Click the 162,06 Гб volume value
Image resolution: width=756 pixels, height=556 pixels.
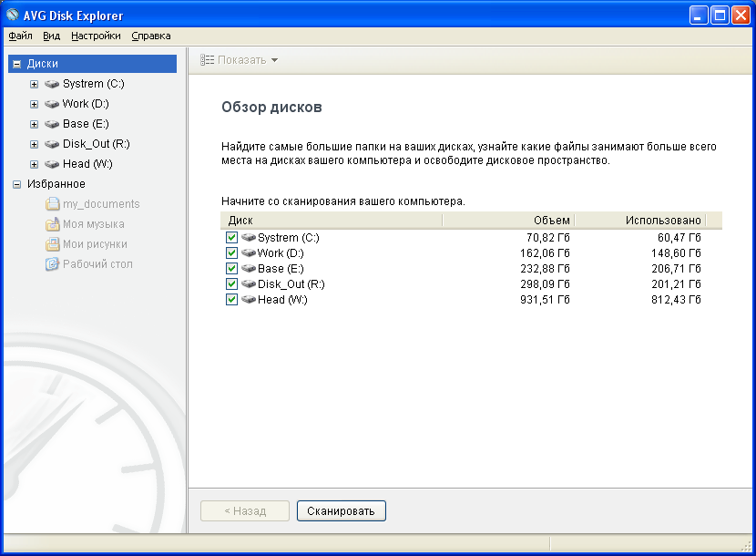tap(545, 252)
